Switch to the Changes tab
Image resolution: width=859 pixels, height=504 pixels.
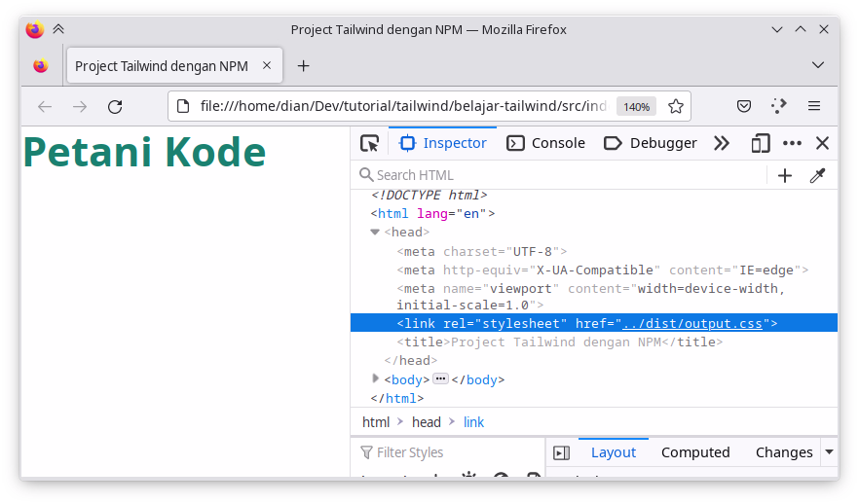point(784,452)
